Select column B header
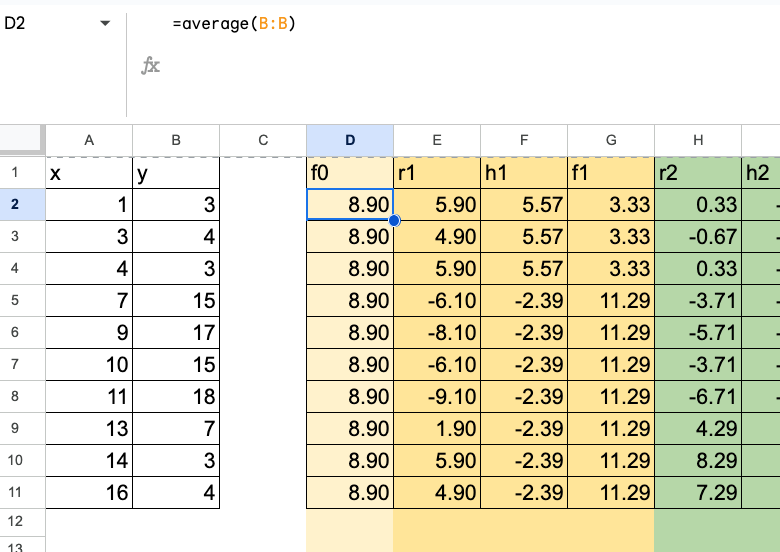The width and height of the screenshot is (780, 552). click(176, 141)
